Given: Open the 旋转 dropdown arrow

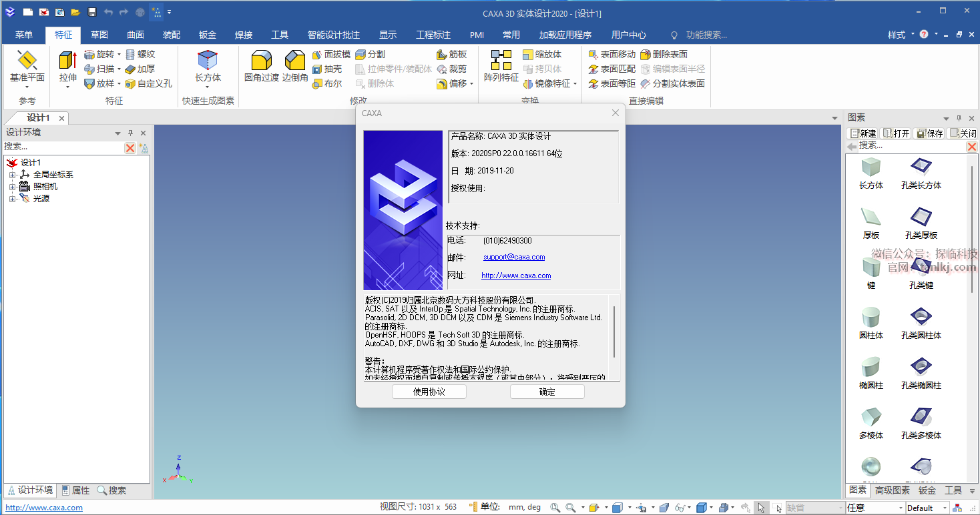Looking at the screenshot, I should pyautogui.click(x=119, y=54).
